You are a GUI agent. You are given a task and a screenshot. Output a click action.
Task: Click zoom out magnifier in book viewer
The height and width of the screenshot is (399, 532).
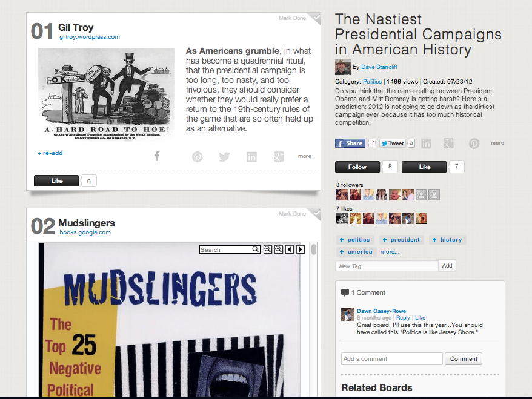pyautogui.click(x=268, y=249)
